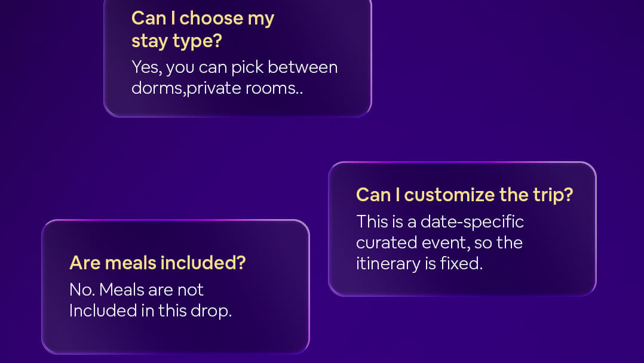
Task: Click the answer about dorms and private rooms
Action: (x=234, y=78)
